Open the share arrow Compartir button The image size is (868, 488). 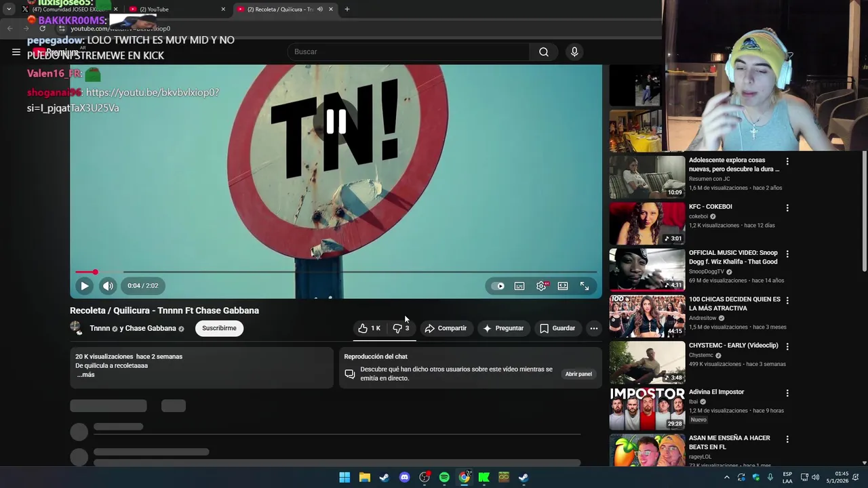point(446,328)
